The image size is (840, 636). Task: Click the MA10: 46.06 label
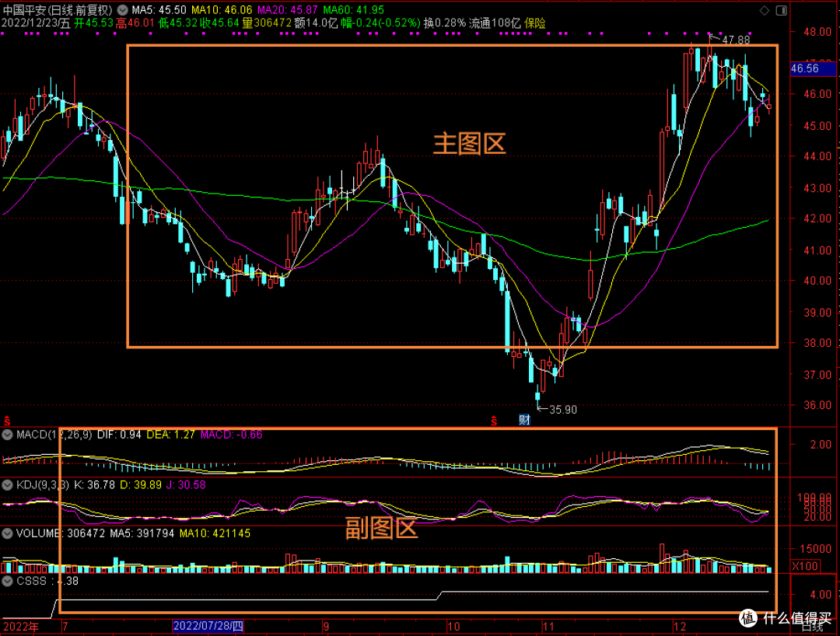(222, 9)
